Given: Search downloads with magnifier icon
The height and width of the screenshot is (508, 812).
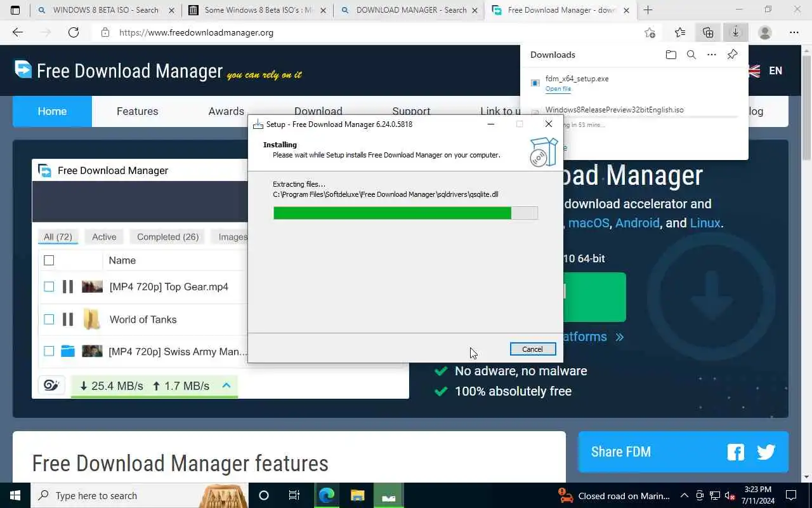Looking at the screenshot, I should tap(691, 55).
